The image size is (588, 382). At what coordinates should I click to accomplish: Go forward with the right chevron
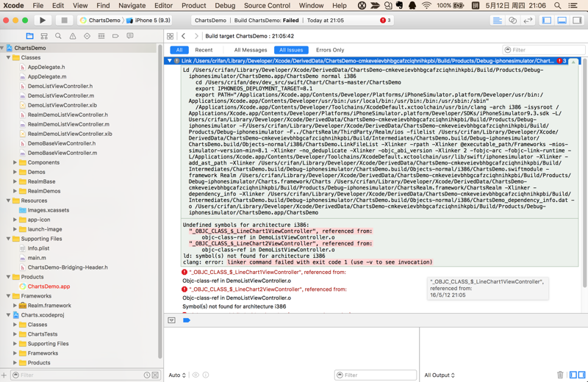pos(196,36)
